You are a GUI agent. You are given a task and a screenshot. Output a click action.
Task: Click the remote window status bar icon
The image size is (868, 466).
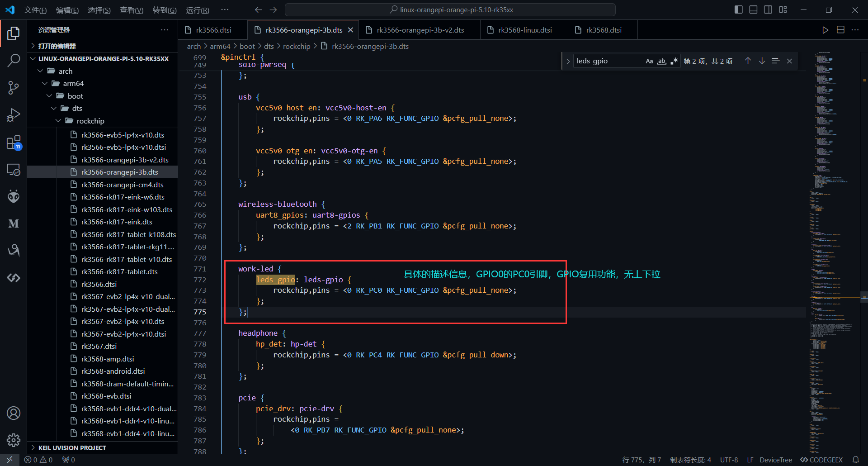tap(9, 460)
